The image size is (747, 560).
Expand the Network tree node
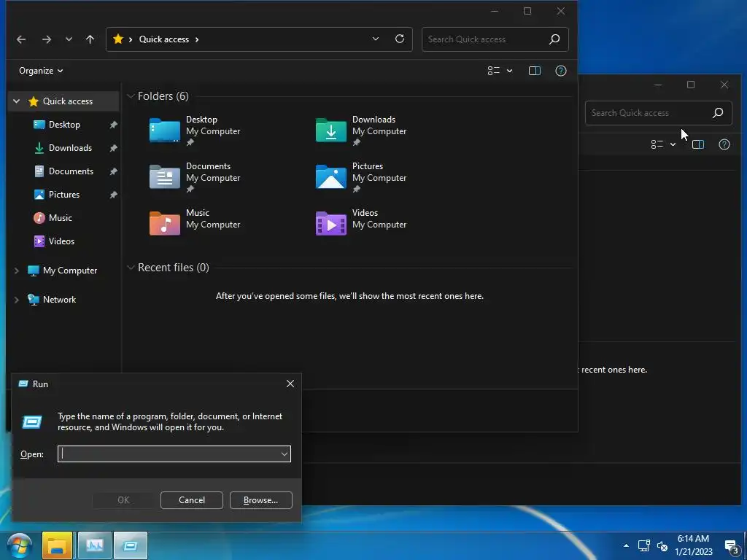16,300
